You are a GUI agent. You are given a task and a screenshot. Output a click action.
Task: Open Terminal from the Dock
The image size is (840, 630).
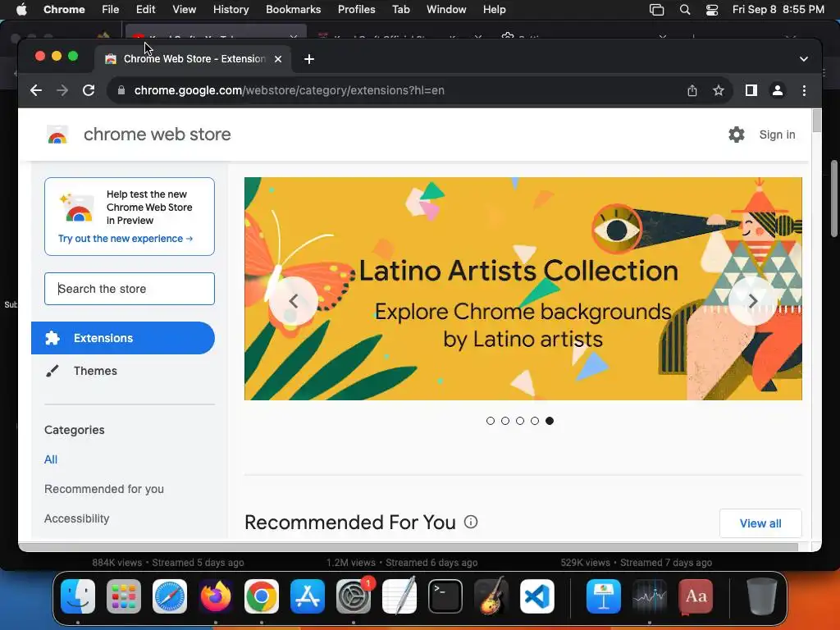click(x=445, y=596)
